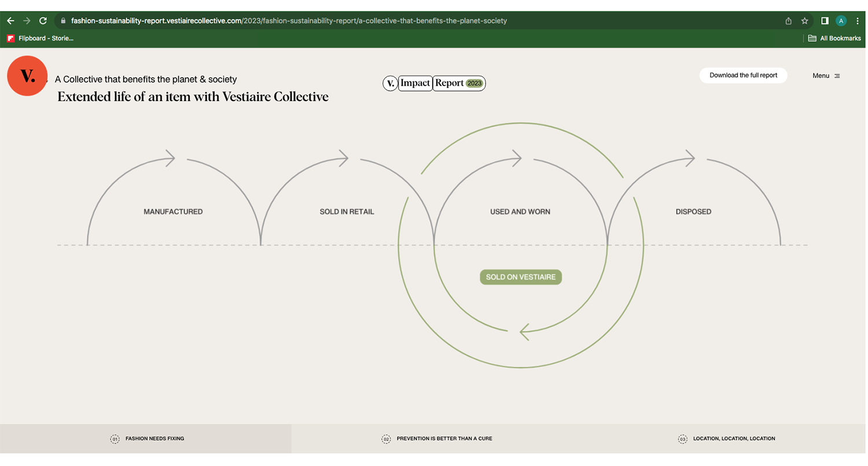Click the Report 2023 label
Viewport: 868px width, 466px height.
pyautogui.click(x=459, y=83)
